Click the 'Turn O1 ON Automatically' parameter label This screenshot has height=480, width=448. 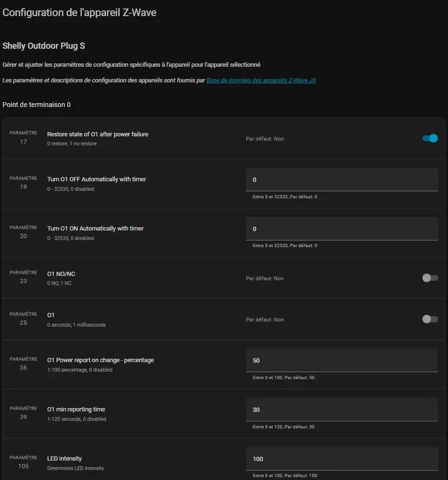coord(96,229)
